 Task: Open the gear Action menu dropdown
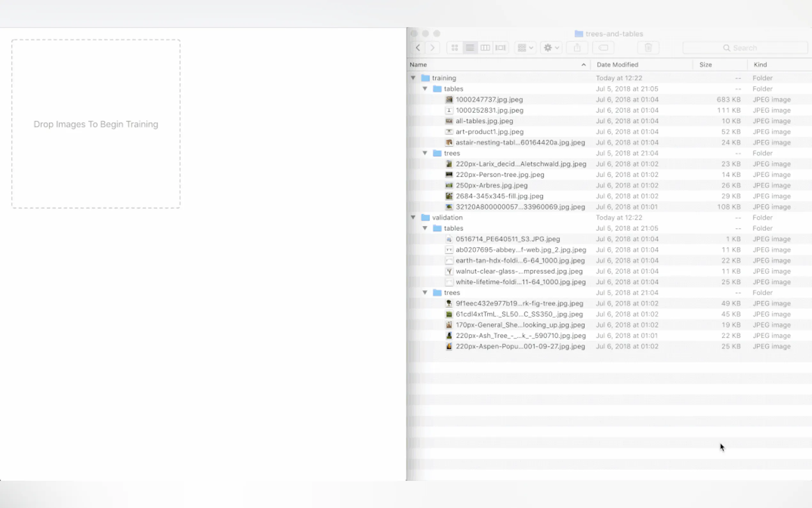tap(551, 48)
